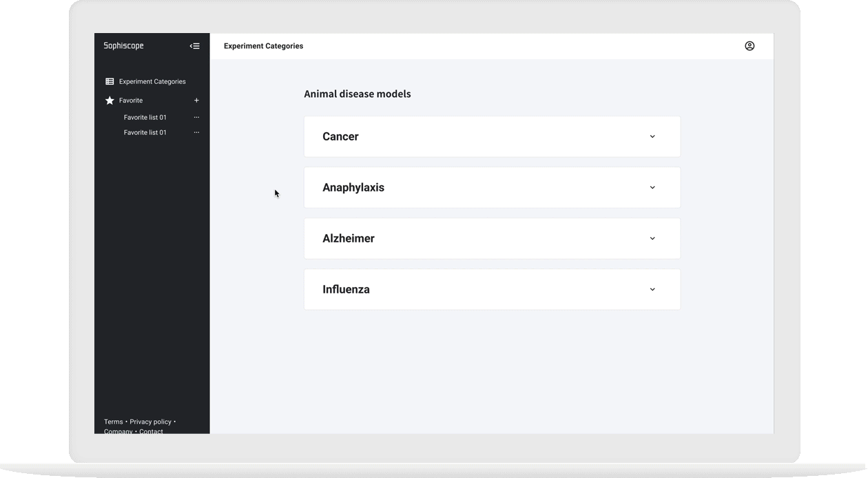
Task: Select the Favorite sidebar menu item
Action: (x=131, y=101)
